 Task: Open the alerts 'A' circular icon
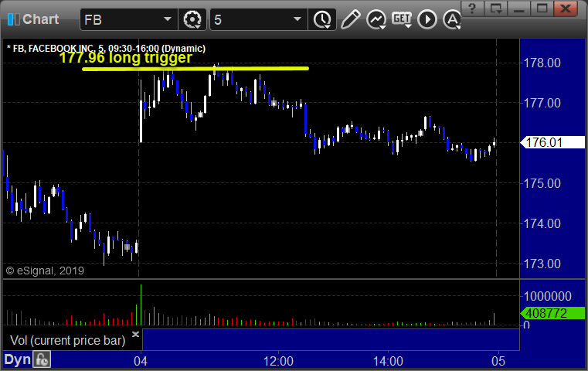pyautogui.click(x=452, y=19)
